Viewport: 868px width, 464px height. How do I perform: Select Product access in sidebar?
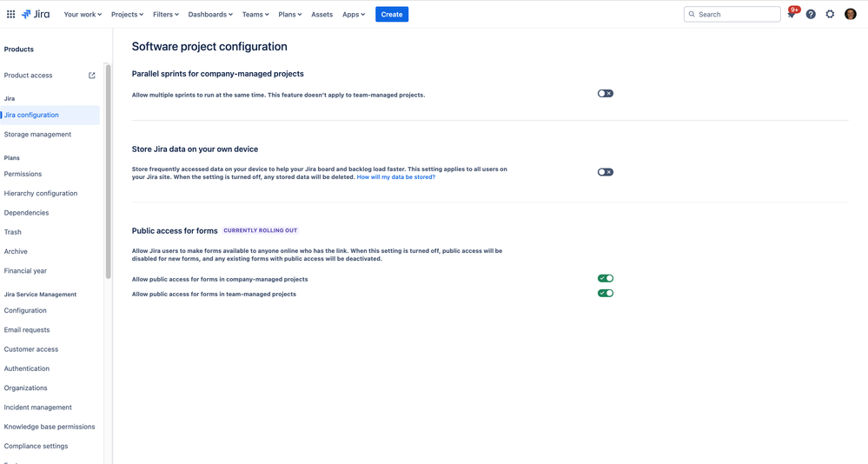point(28,76)
